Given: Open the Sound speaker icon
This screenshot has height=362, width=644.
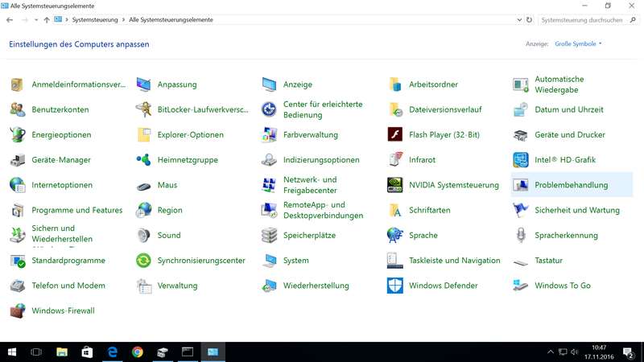Looking at the screenshot, I should coord(143,236).
